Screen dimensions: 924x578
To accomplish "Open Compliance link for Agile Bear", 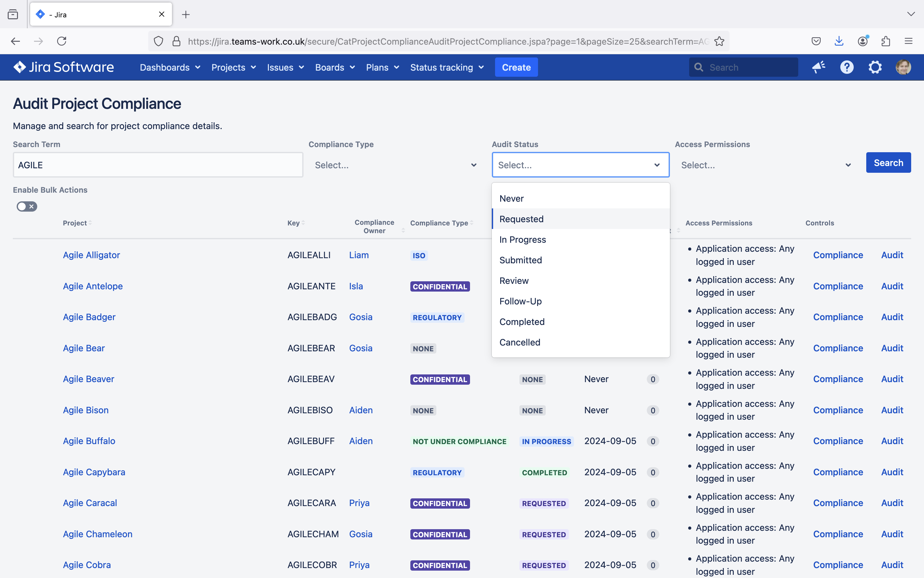I will point(838,348).
